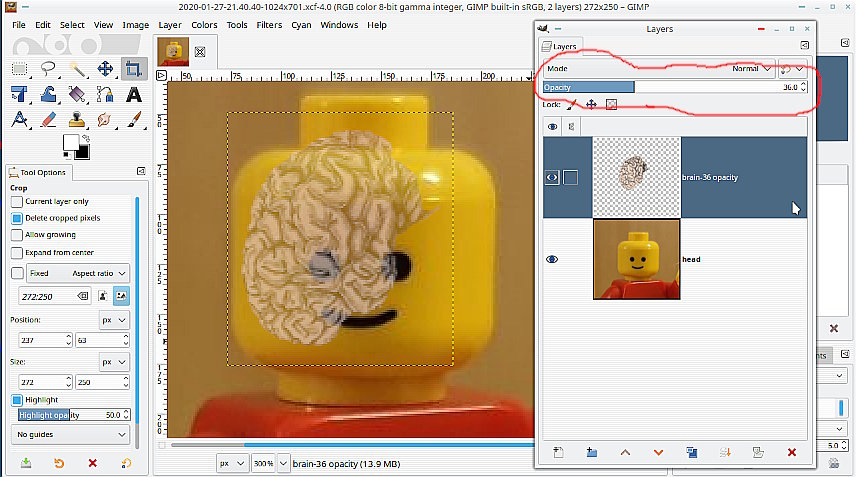Open Position unit px dropdown

click(x=114, y=320)
